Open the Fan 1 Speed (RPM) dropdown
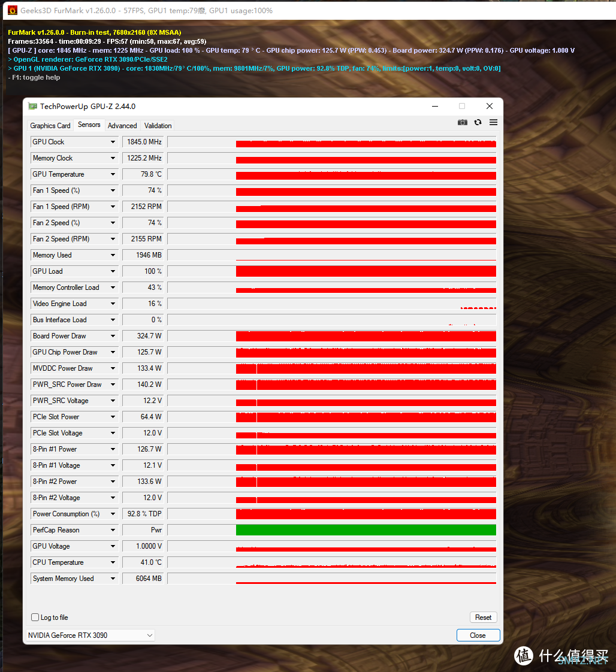616x672 pixels. (113, 207)
